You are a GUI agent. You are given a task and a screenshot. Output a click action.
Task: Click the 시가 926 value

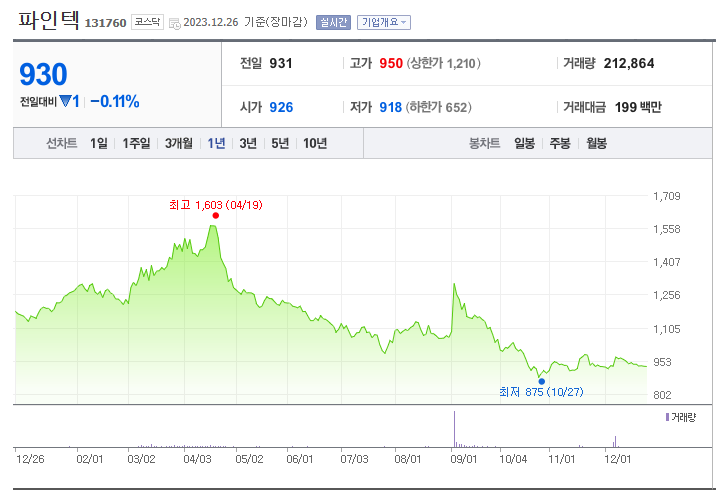coord(281,107)
